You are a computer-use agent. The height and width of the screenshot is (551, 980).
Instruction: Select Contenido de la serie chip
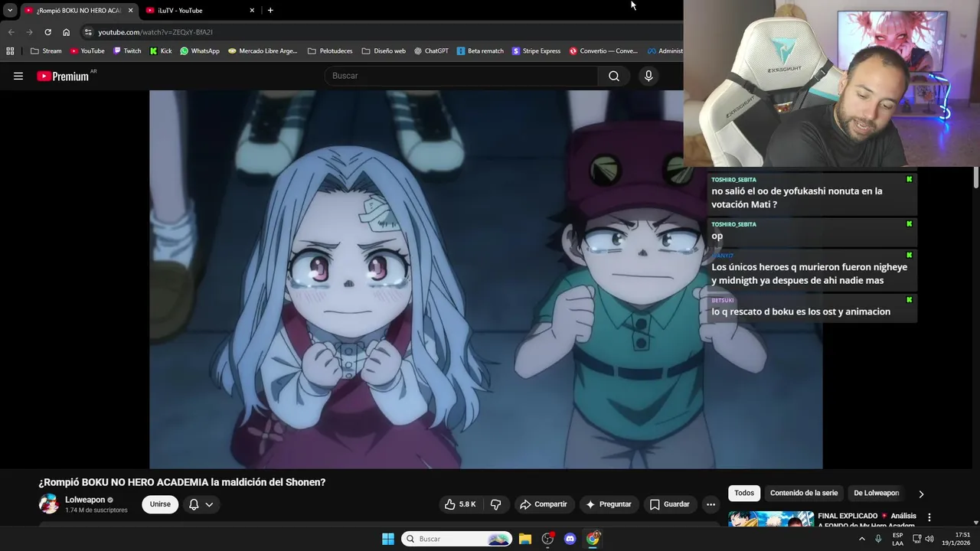[804, 493]
